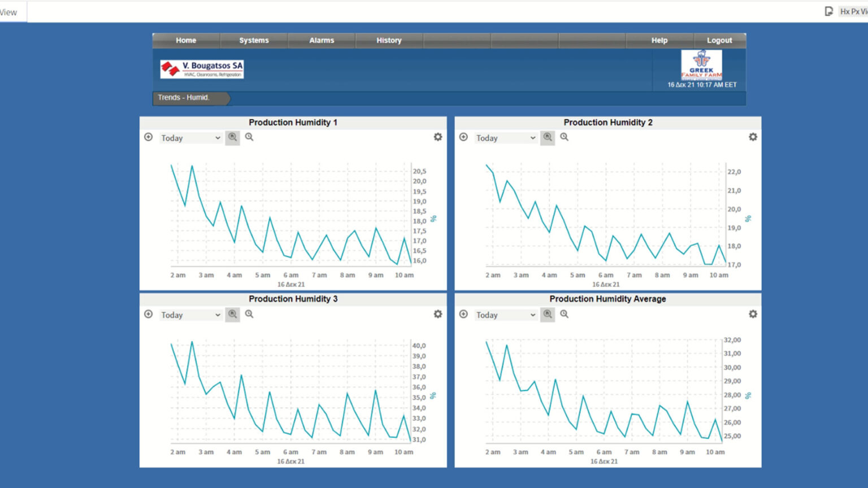Click circled plus icon on Production Humidity 1
The width and height of the screenshot is (868, 488).
coord(149,137)
